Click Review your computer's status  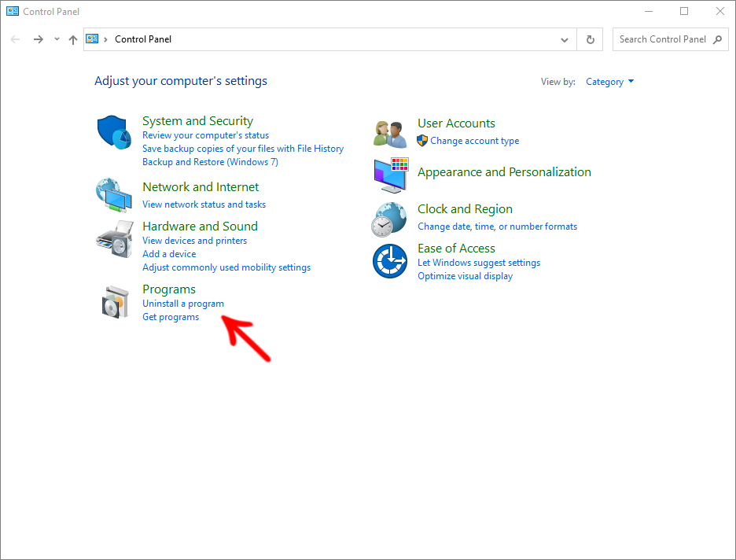point(205,135)
